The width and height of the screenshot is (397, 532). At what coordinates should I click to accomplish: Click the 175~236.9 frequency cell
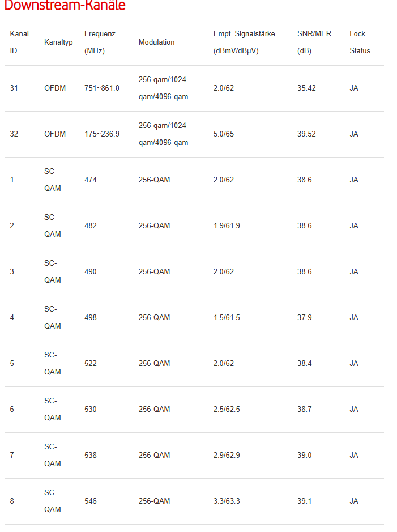click(x=102, y=134)
